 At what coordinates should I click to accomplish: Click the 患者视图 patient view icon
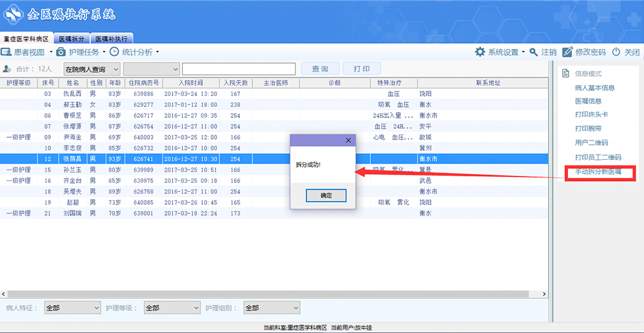point(7,52)
